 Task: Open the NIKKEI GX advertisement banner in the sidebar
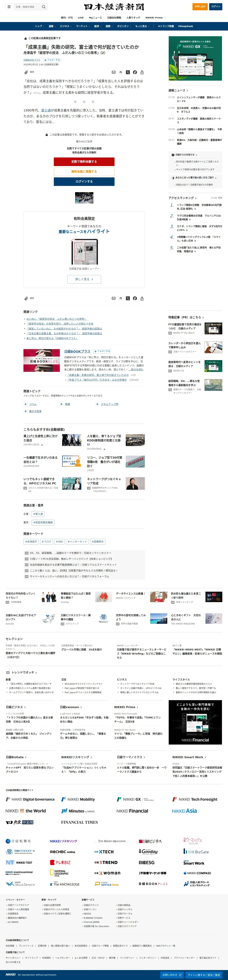(x=195, y=58)
